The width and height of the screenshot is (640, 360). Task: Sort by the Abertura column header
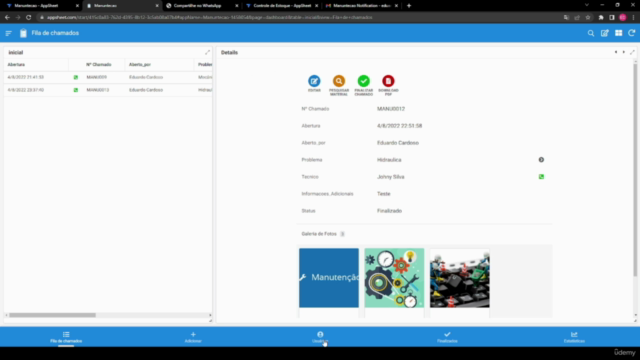pos(16,64)
